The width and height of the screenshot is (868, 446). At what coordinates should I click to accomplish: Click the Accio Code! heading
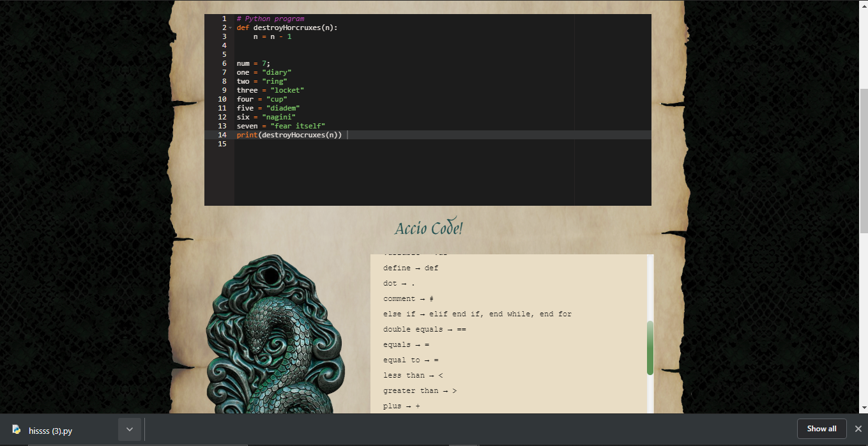(x=429, y=229)
